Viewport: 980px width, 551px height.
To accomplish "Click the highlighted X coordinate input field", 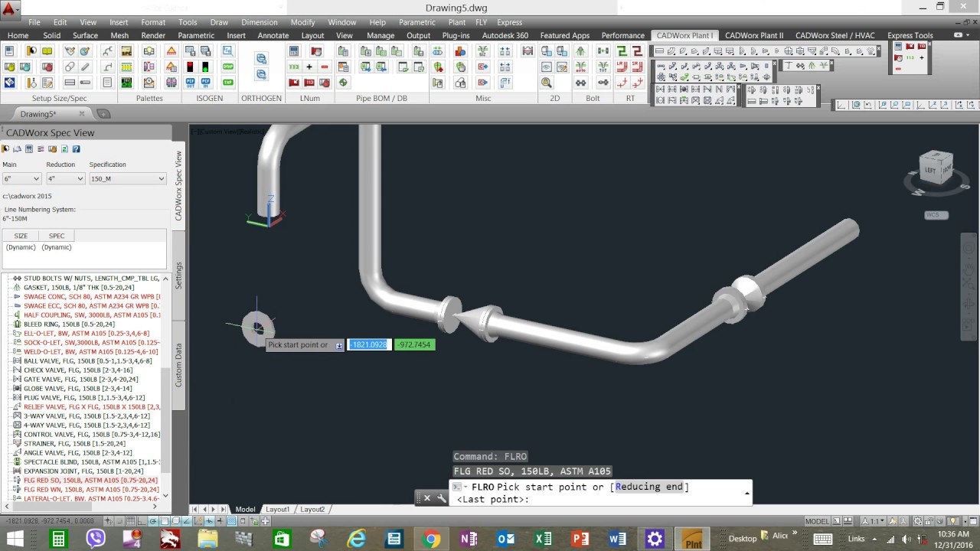I will [x=368, y=345].
